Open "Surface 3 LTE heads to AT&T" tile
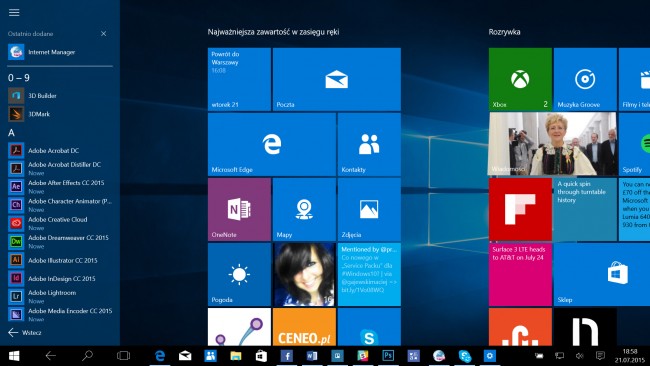The height and width of the screenshot is (366, 650). coord(520,274)
